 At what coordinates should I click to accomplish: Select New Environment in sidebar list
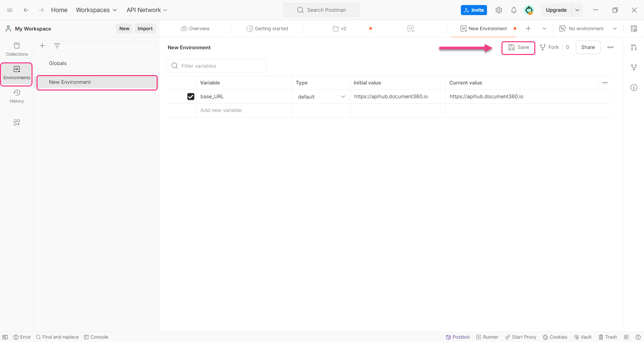(97, 82)
